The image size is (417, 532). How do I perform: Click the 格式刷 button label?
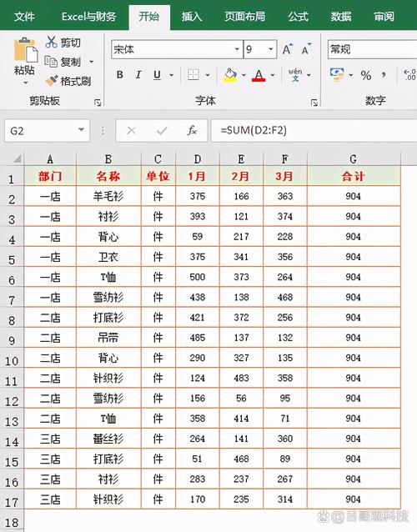76,81
